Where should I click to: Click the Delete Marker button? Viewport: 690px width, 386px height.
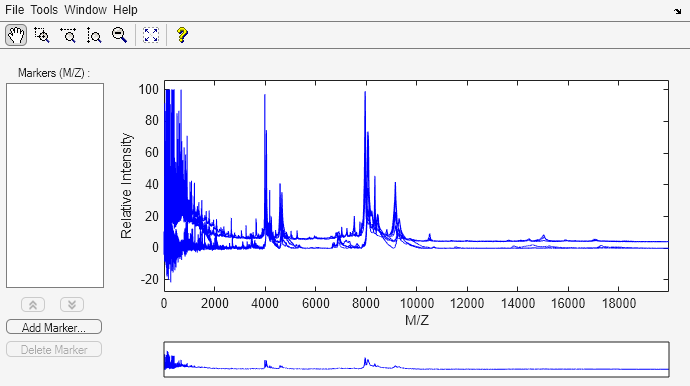tap(54, 349)
